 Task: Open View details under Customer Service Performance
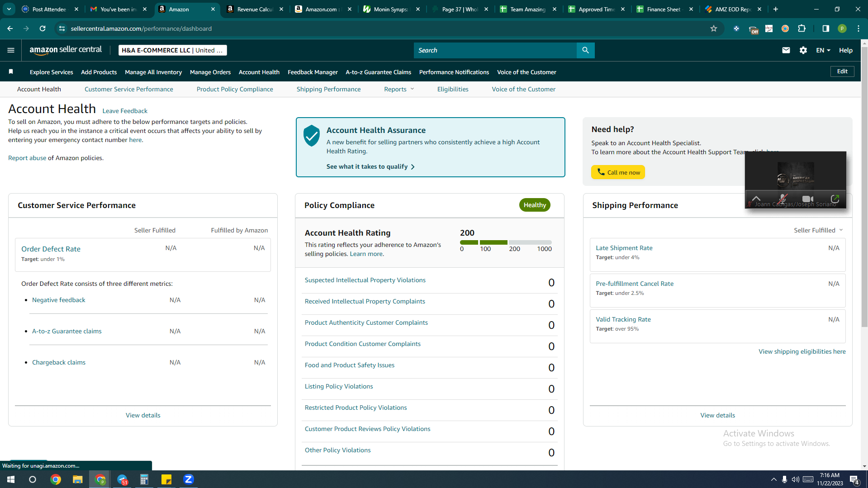click(143, 415)
